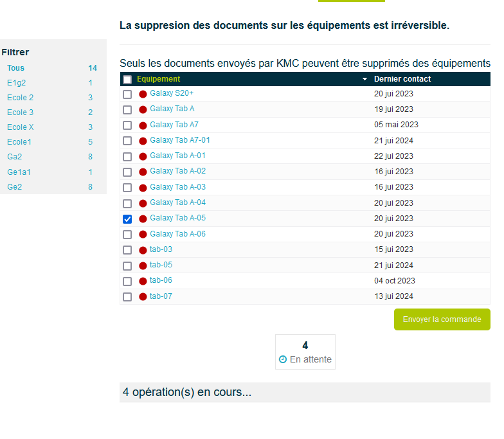Filter by Ga2 group
The image size is (504, 439).
15,157
